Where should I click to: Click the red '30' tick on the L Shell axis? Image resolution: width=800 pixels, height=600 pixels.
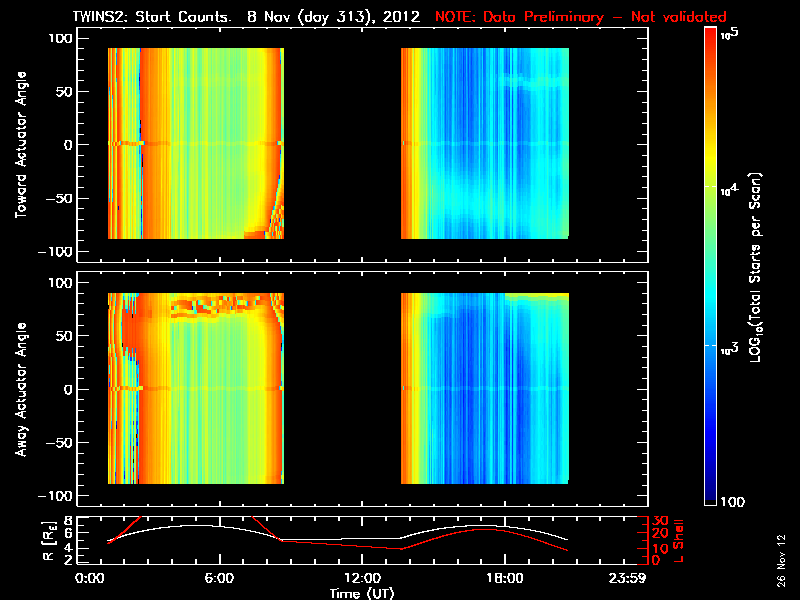660,520
